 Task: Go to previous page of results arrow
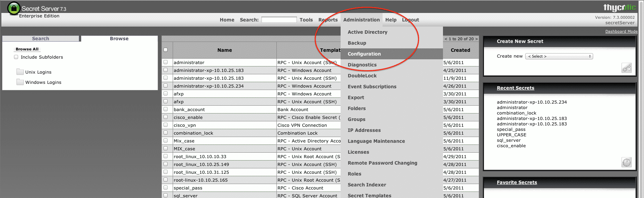pyautogui.click(x=446, y=39)
